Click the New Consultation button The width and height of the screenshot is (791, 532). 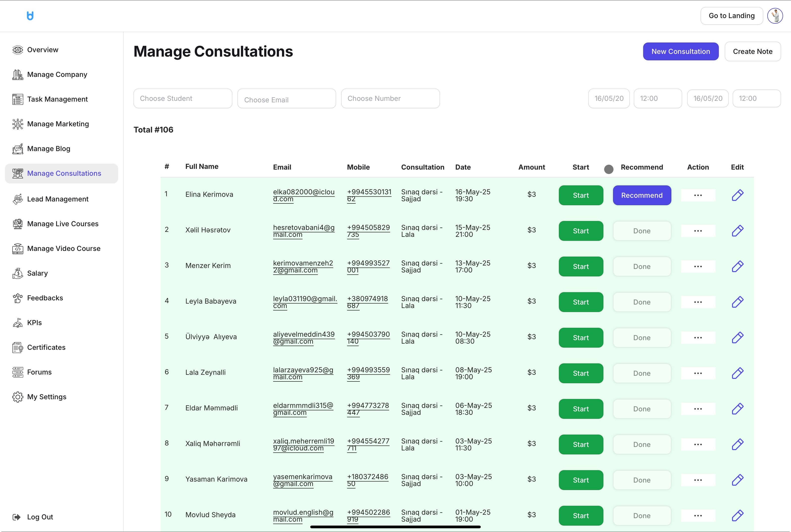pos(681,52)
